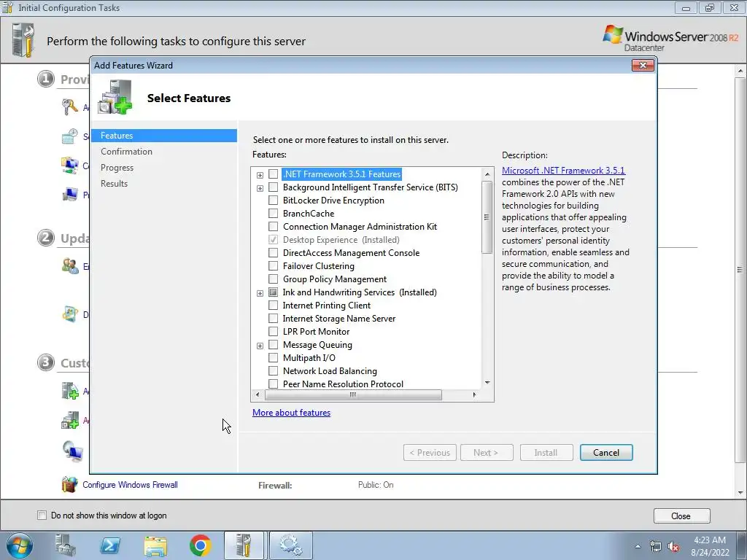Viewport: 747px width, 560px height.
Task: Launch Server Manager from the taskbar
Action: (x=65, y=545)
